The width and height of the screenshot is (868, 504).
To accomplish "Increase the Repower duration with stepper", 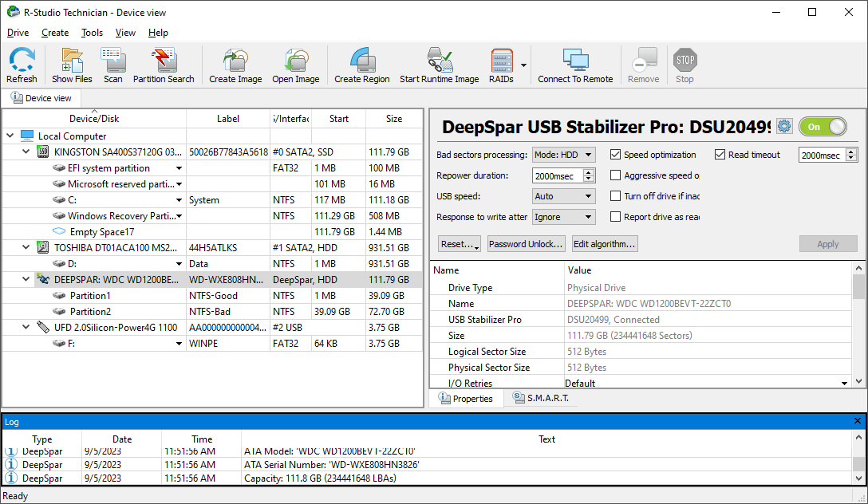I will pyautogui.click(x=589, y=172).
